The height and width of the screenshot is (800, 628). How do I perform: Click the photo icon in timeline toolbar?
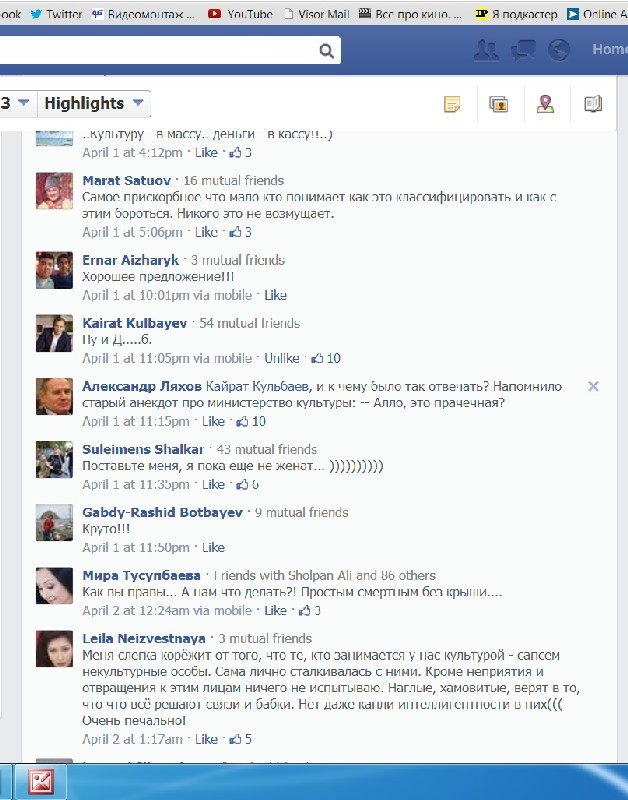click(498, 104)
